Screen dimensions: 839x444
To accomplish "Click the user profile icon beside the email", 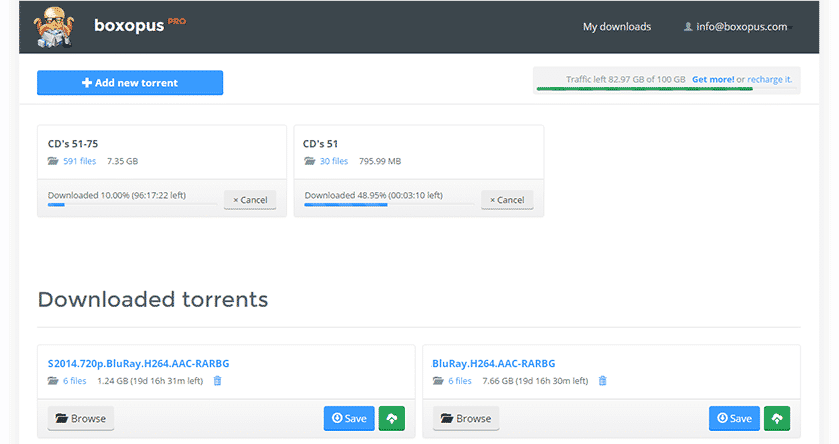I will pos(688,27).
